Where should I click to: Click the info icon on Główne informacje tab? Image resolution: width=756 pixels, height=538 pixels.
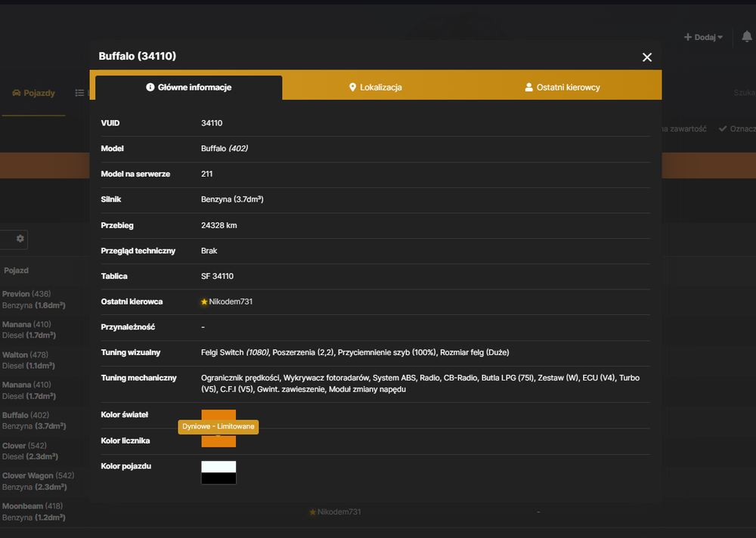tap(150, 87)
